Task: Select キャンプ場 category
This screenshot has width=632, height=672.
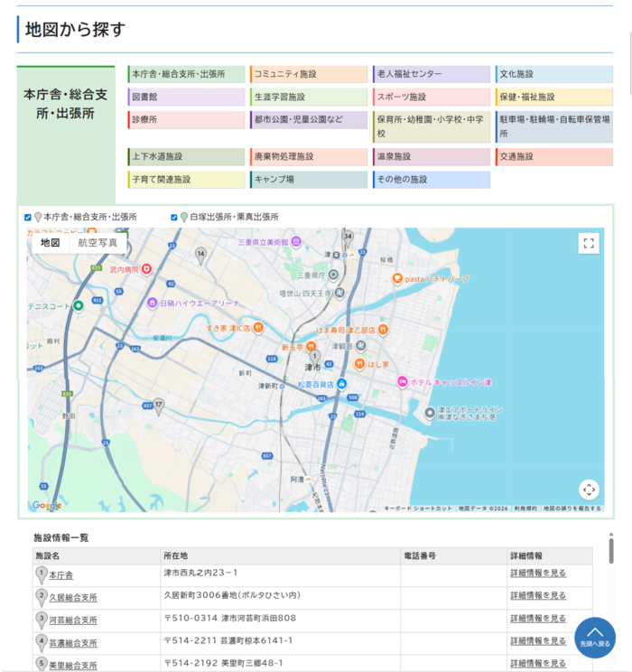Action: [x=309, y=180]
